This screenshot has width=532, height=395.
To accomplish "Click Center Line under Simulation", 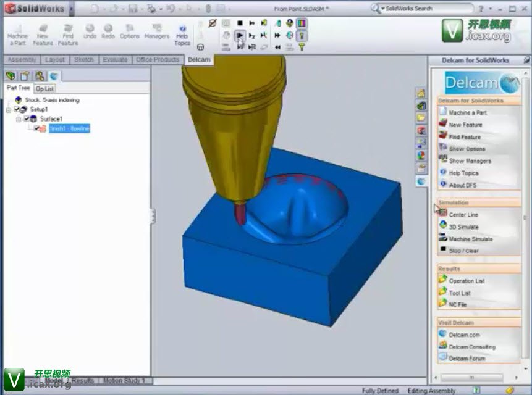I will [463, 215].
